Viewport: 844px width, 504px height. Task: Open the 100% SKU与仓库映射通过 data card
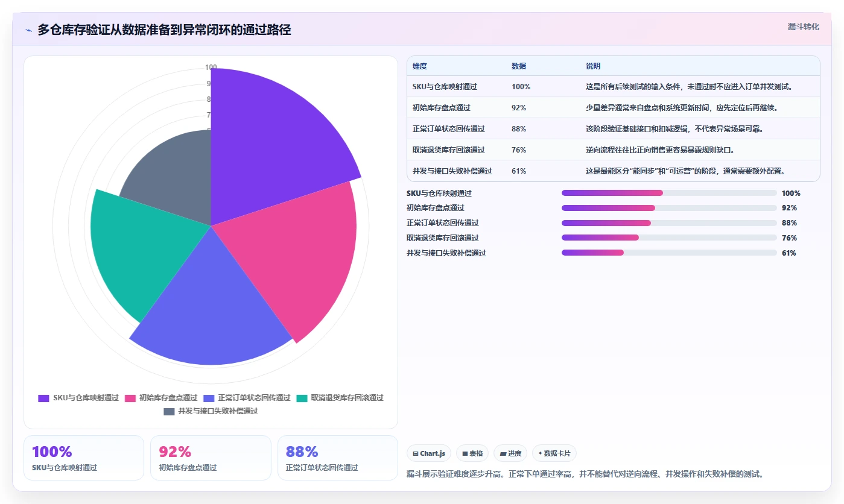coord(84,458)
